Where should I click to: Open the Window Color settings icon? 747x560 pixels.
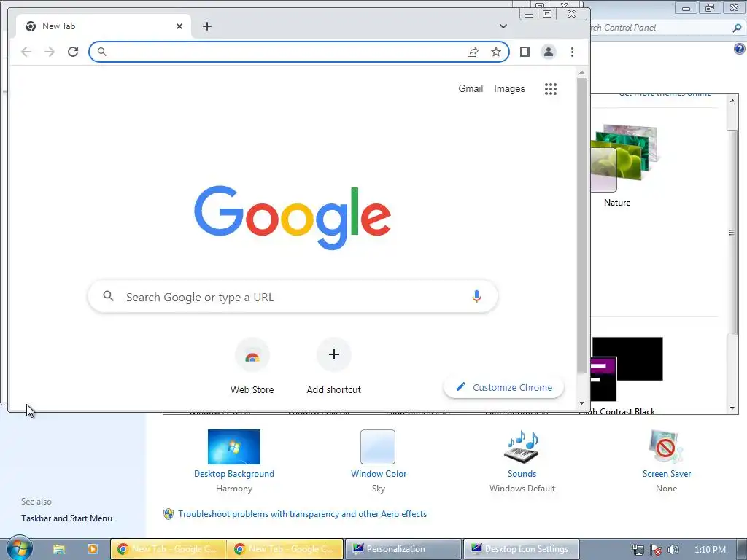378,447
